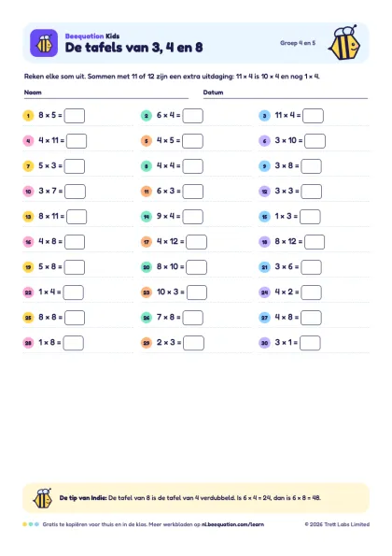392x556 pixels.
Task: Click the colored dots in the footer
Action: (x=31, y=524)
